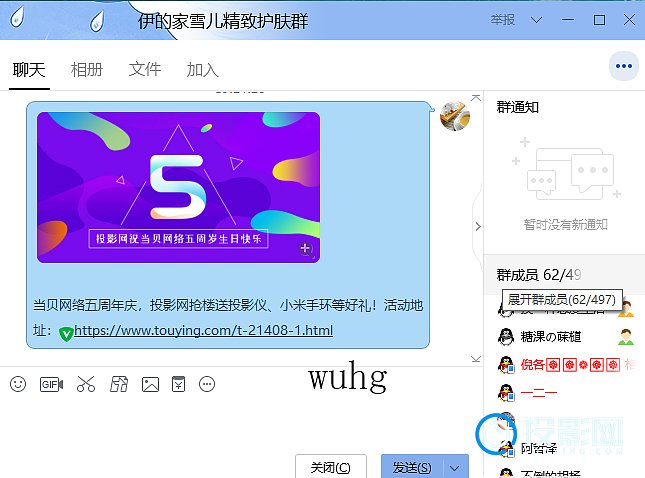The height and width of the screenshot is (478, 645).
Task: Open the group options three-dot button
Action: tap(624, 66)
